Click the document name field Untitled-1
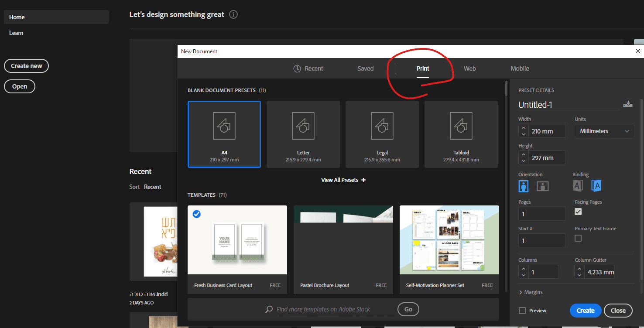 pyautogui.click(x=569, y=105)
